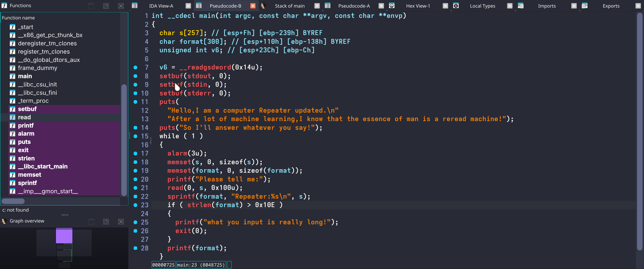Open the Pseudocode-A tab
This screenshot has height=269, width=644.
pyautogui.click(x=354, y=6)
